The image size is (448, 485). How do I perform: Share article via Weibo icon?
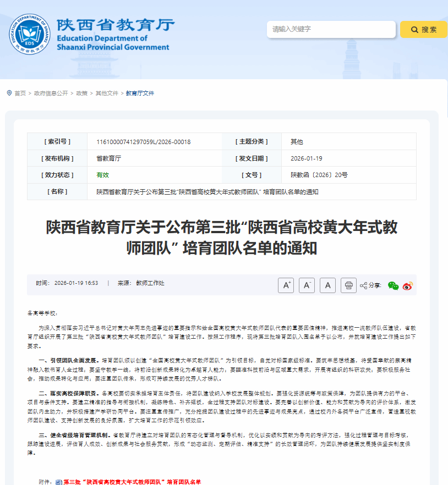(407, 285)
